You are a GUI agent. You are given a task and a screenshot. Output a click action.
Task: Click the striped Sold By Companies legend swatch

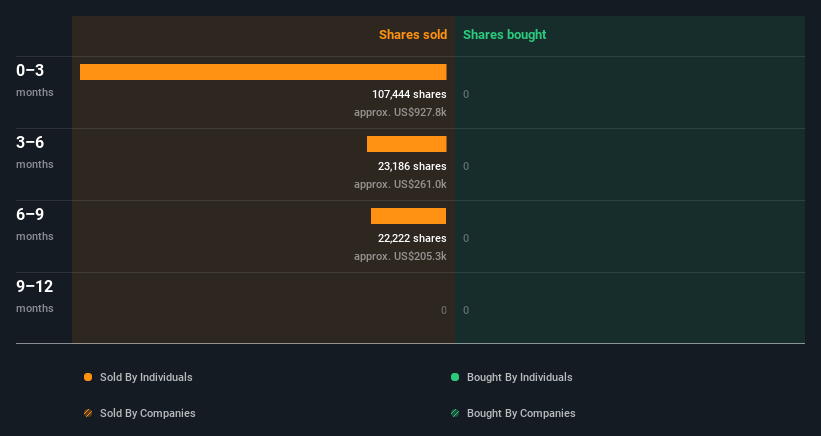(x=88, y=413)
